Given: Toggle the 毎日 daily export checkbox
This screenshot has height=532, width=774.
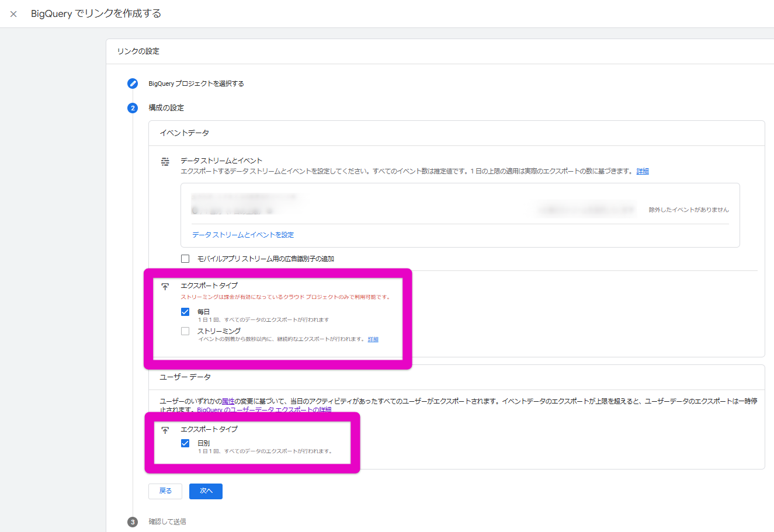Looking at the screenshot, I should click(185, 312).
